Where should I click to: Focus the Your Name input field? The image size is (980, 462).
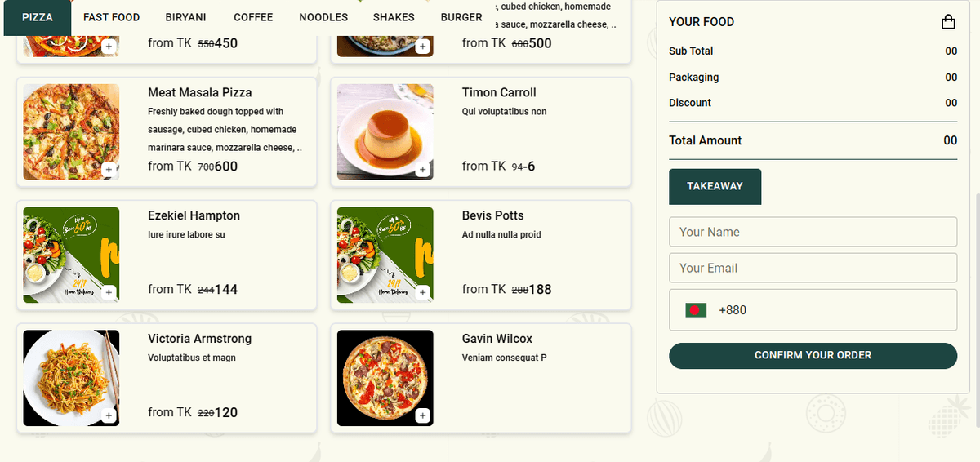[813, 232]
